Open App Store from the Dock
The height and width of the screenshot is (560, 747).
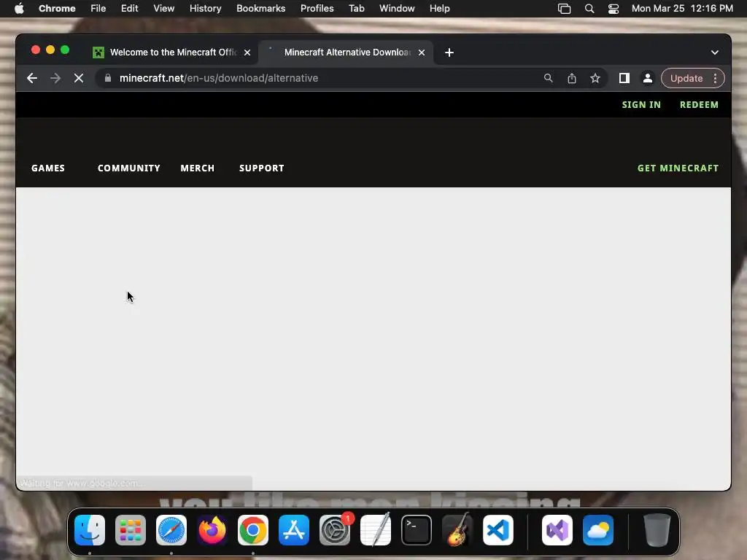[294, 530]
